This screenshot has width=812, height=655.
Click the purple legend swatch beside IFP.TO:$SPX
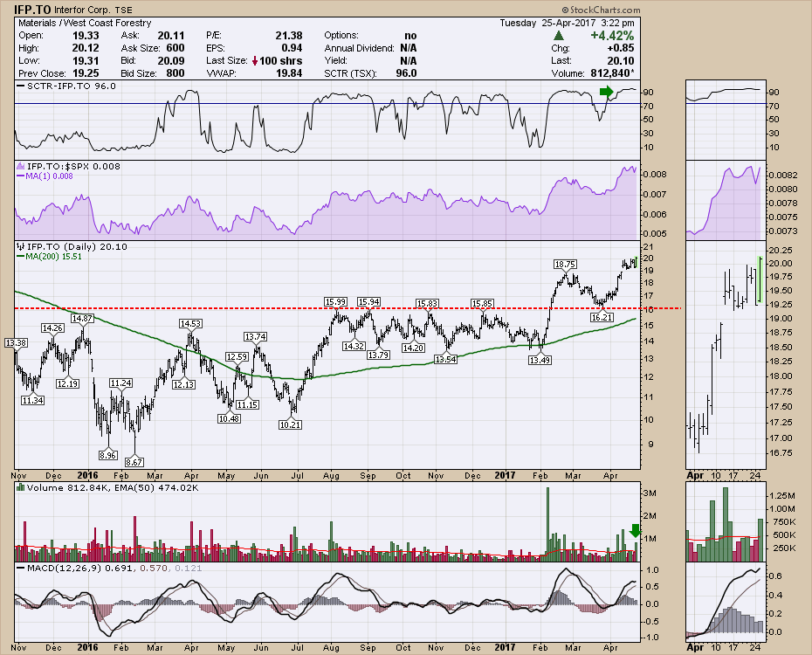coord(21,166)
